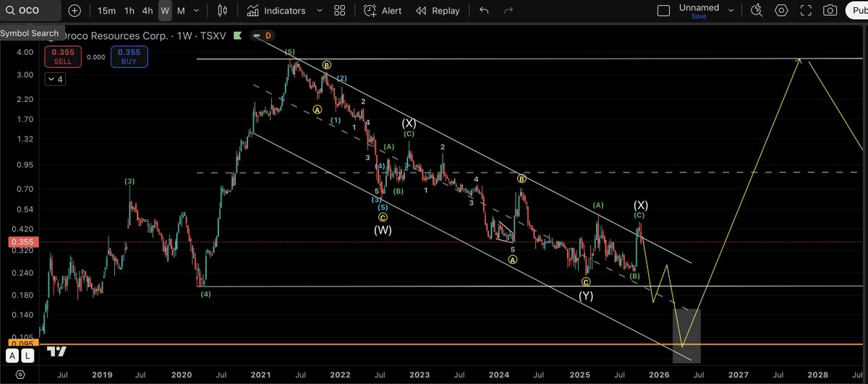The image size is (868, 384).
Task: Open the layout setup square icon
Action: (663, 11)
